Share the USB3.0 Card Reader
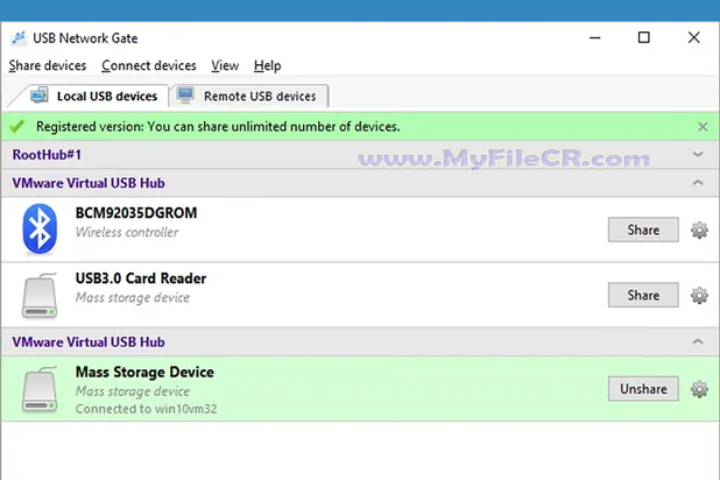The image size is (720, 480). click(x=643, y=295)
